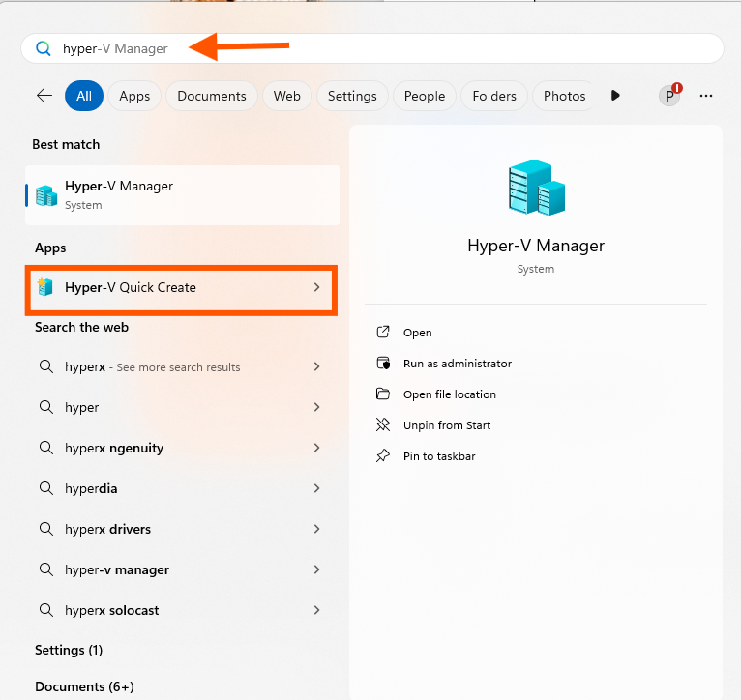
Task: Open Hyper-V Quick Create app result
Action: tap(182, 287)
